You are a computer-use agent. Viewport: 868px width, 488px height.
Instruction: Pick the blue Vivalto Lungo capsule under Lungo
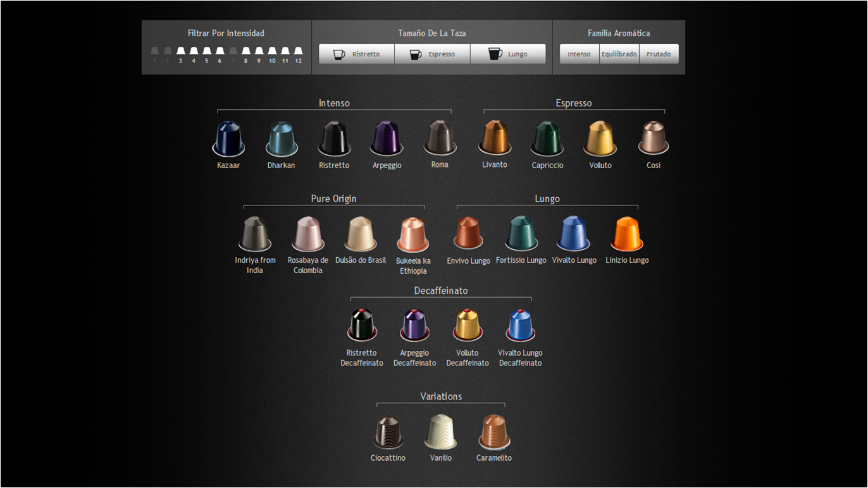(x=574, y=233)
